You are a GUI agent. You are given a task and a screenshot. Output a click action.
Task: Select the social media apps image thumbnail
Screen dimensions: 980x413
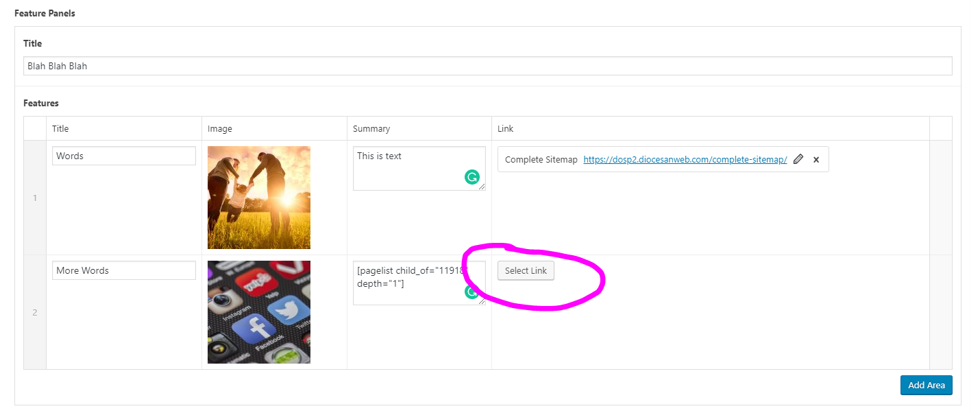(258, 312)
